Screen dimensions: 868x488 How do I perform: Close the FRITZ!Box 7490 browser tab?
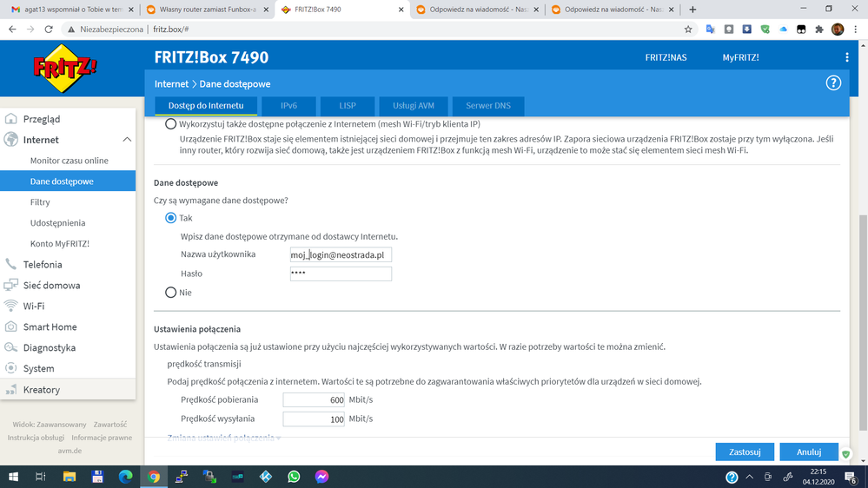401,10
